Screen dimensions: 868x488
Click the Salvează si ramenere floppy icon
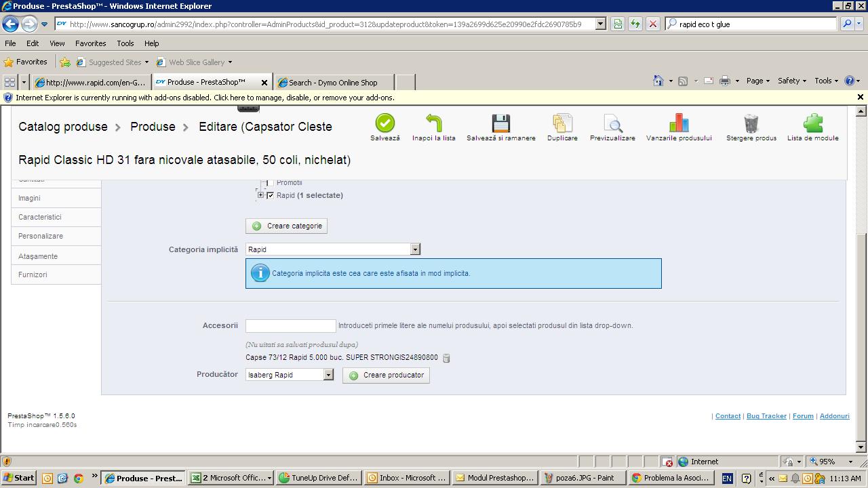500,123
